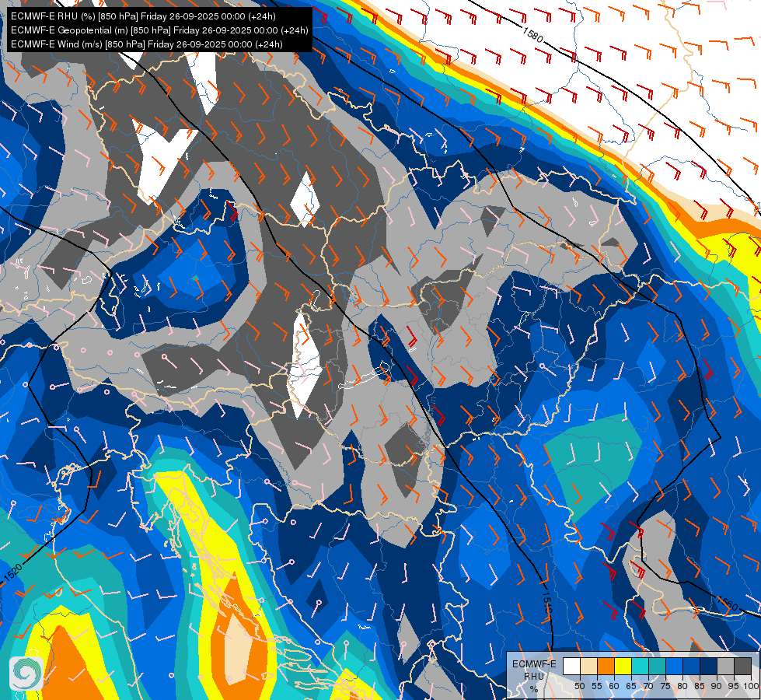
Task: Select the dark gray 95-100 legend swatch
Action: [742, 666]
